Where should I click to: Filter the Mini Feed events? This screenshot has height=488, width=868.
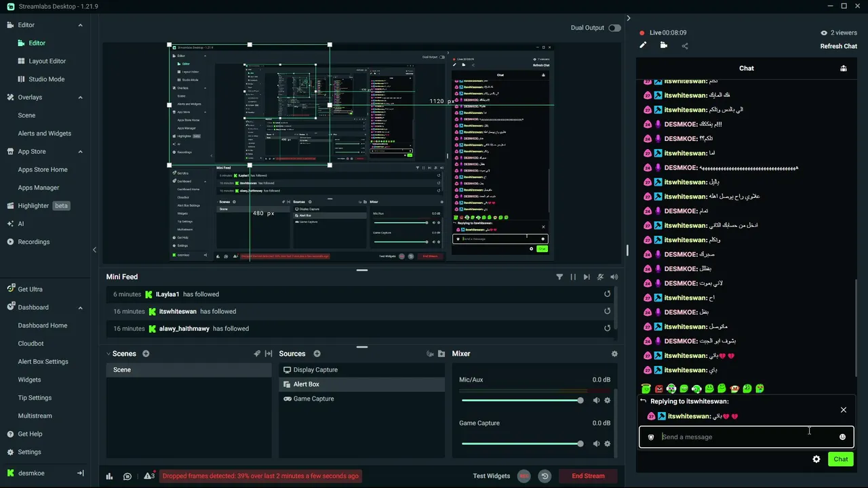(x=559, y=277)
